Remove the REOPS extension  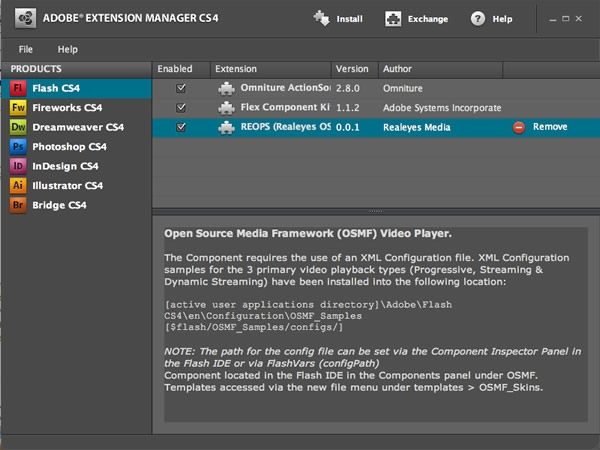point(541,127)
